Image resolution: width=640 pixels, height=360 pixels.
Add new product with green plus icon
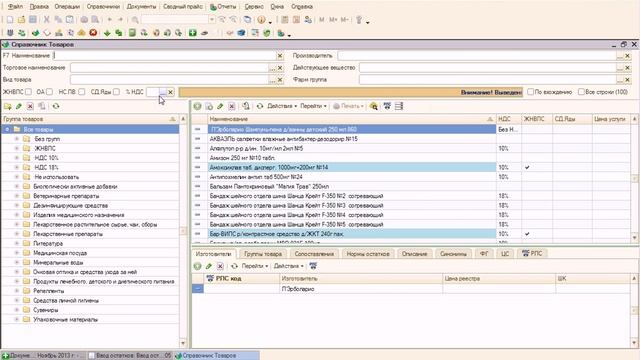click(198, 106)
